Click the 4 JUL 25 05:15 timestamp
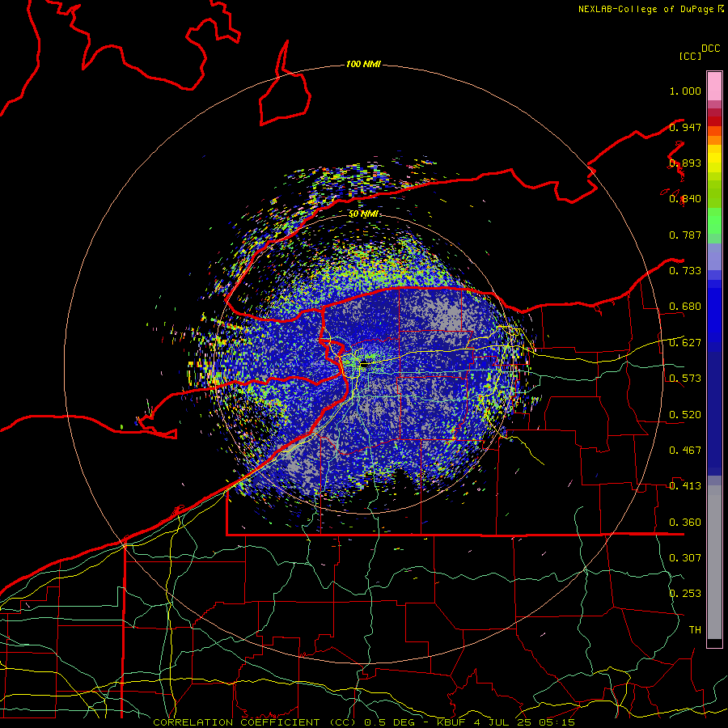728x728 pixels. pyautogui.click(x=524, y=722)
